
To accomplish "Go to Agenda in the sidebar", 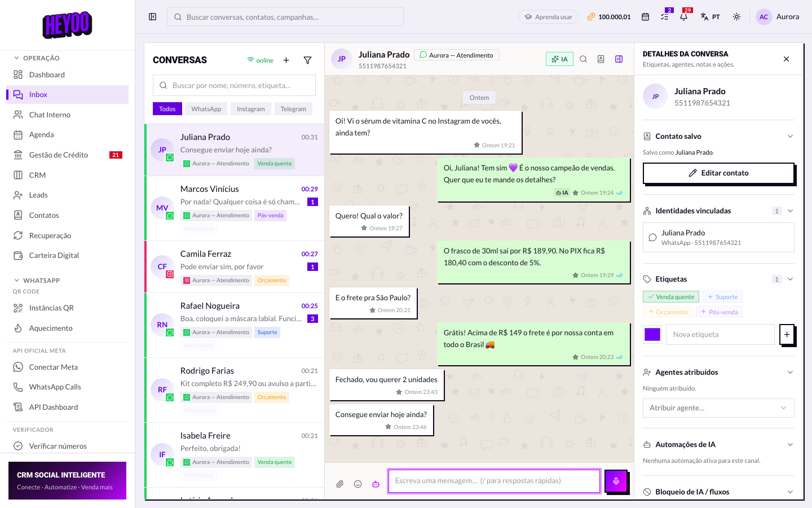I will [x=67, y=134].
